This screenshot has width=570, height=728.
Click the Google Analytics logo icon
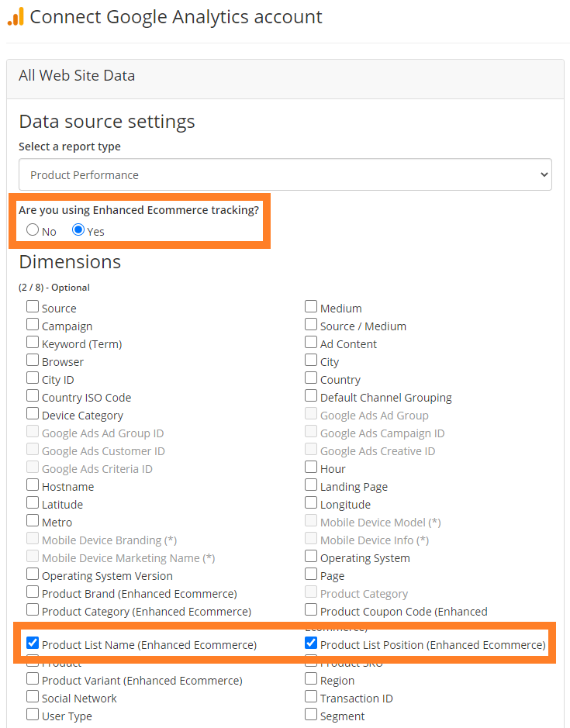16,17
